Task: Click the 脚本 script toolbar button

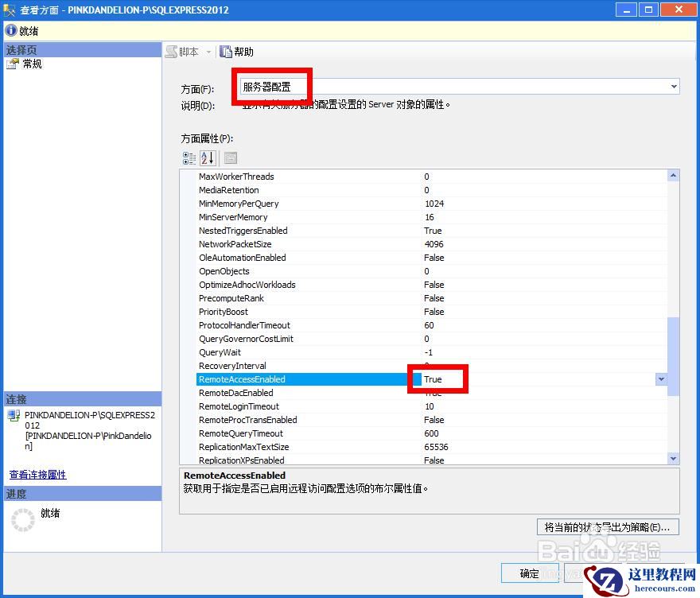Action: point(183,52)
